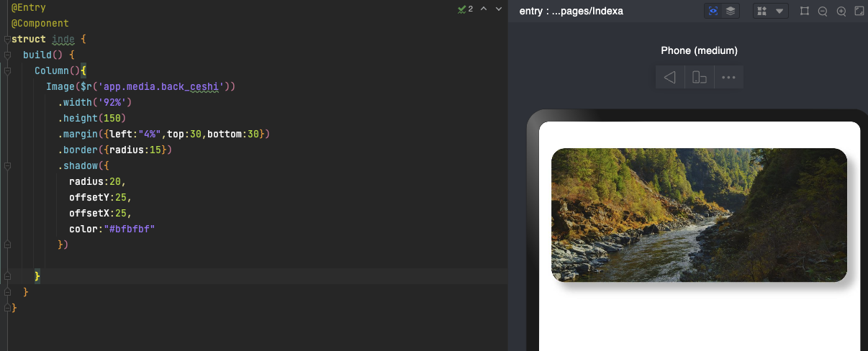Click the Phone (medium) device label
The image size is (868, 351).
[699, 50]
